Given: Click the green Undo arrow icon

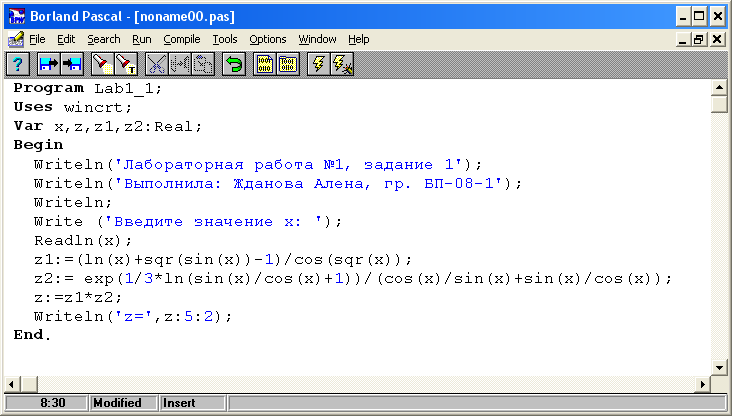Looking at the screenshot, I should [x=234, y=64].
